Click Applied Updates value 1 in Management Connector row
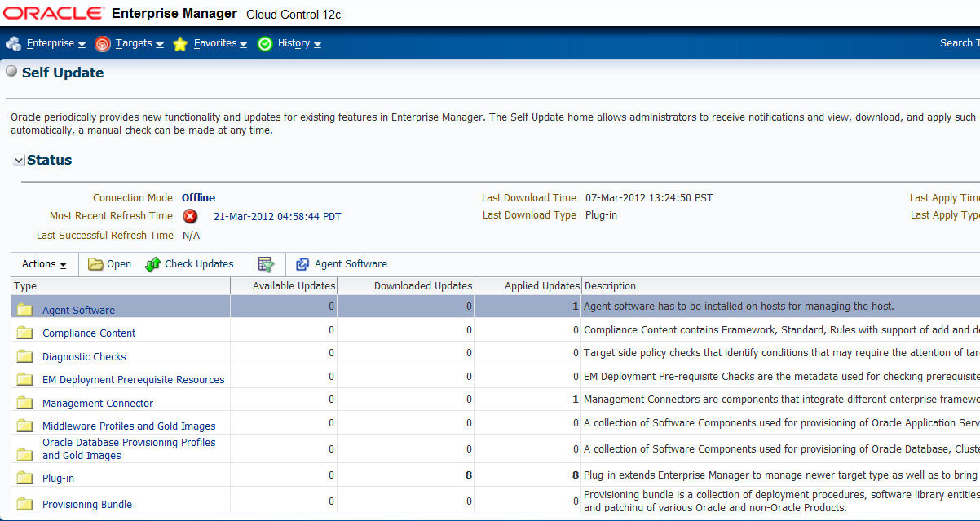This screenshot has width=980, height=521. tap(576, 400)
